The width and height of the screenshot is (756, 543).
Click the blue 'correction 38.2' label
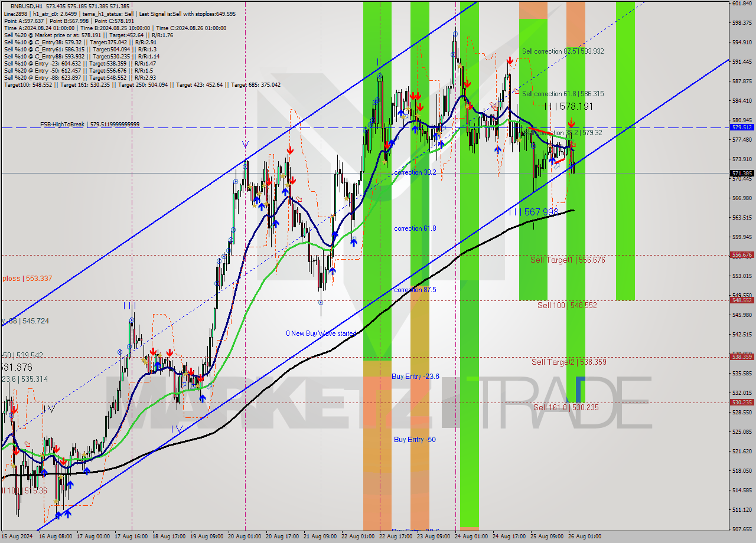pyautogui.click(x=415, y=172)
